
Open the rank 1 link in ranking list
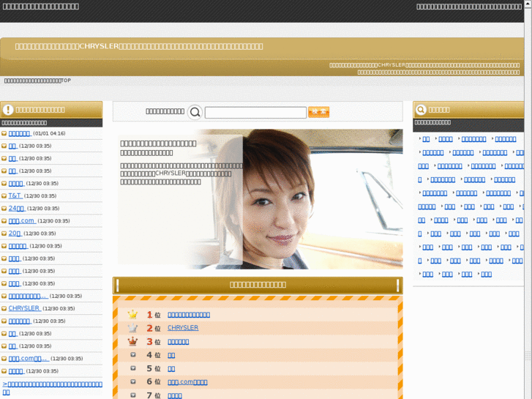189,315
